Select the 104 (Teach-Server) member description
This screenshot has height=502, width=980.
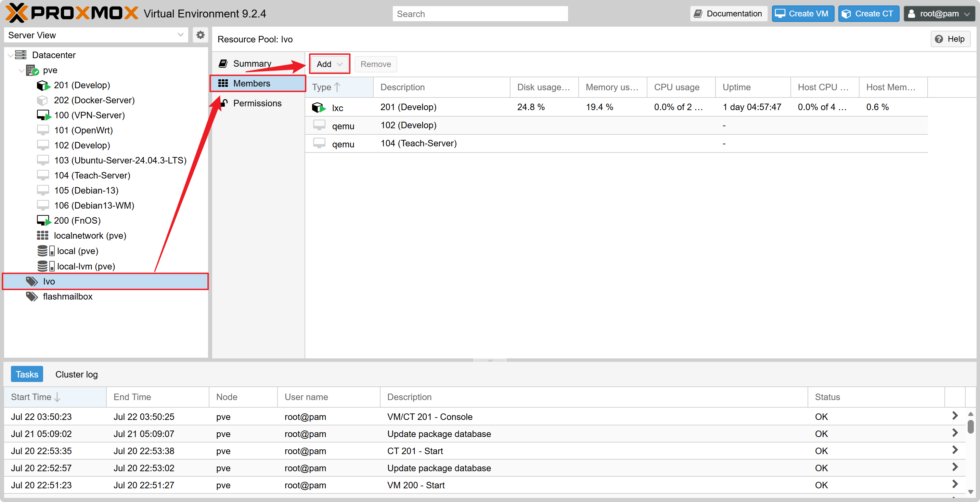[x=418, y=143]
